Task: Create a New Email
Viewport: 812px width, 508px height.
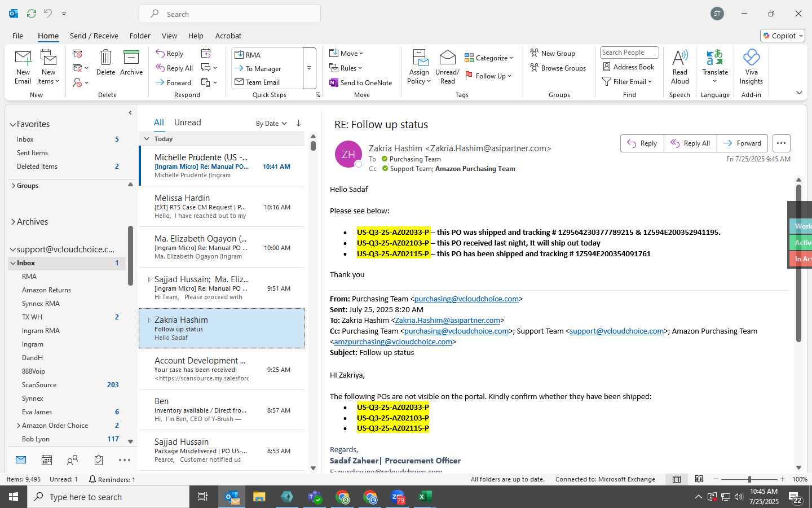Action: [x=23, y=67]
